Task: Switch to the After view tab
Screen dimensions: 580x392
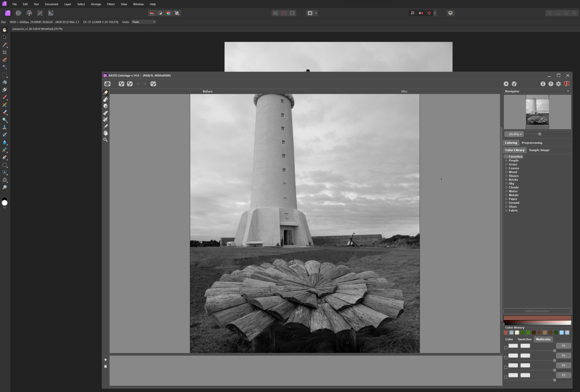Action: coord(404,92)
